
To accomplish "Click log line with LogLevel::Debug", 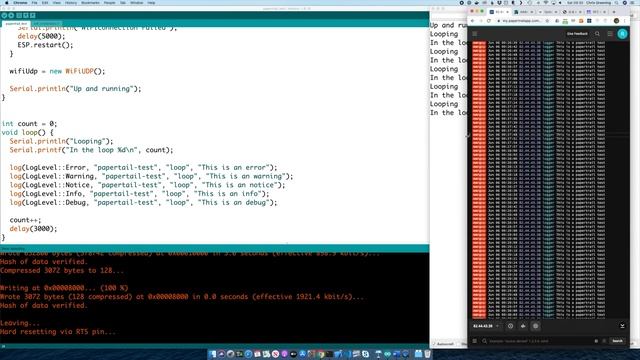I will tap(143, 202).
